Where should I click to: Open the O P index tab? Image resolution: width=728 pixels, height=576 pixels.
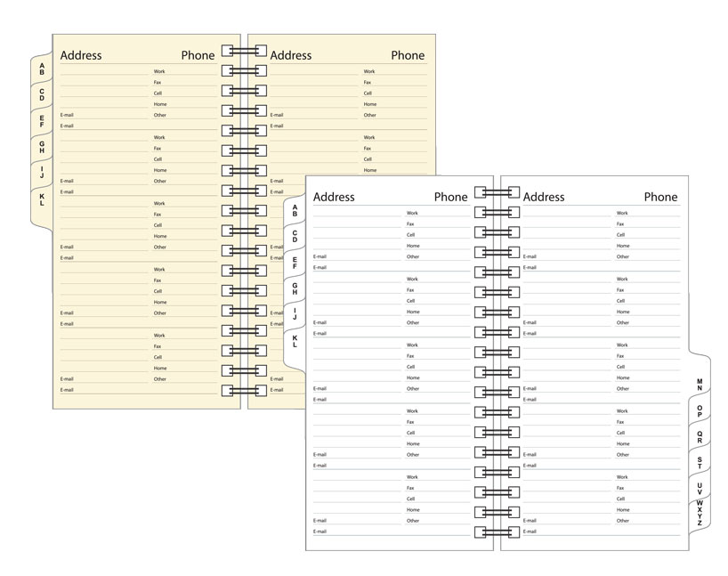[700, 410]
